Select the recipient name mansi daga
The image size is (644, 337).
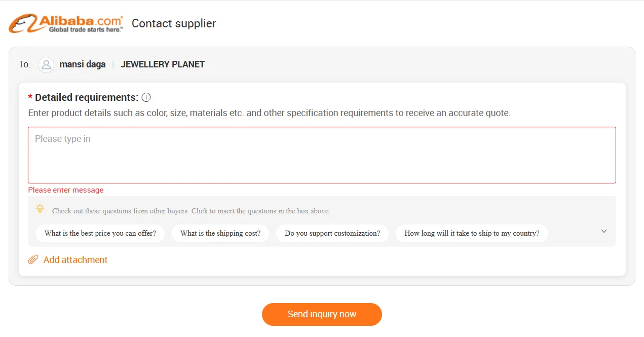(83, 64)
